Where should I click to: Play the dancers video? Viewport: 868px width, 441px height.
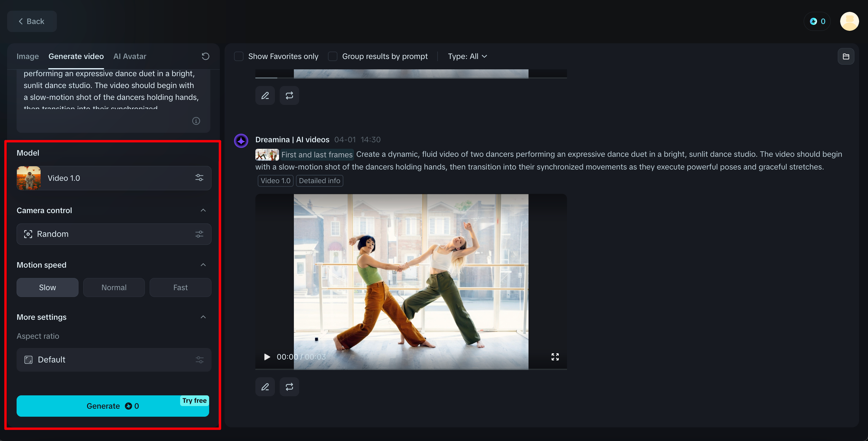tap(267, 357)
